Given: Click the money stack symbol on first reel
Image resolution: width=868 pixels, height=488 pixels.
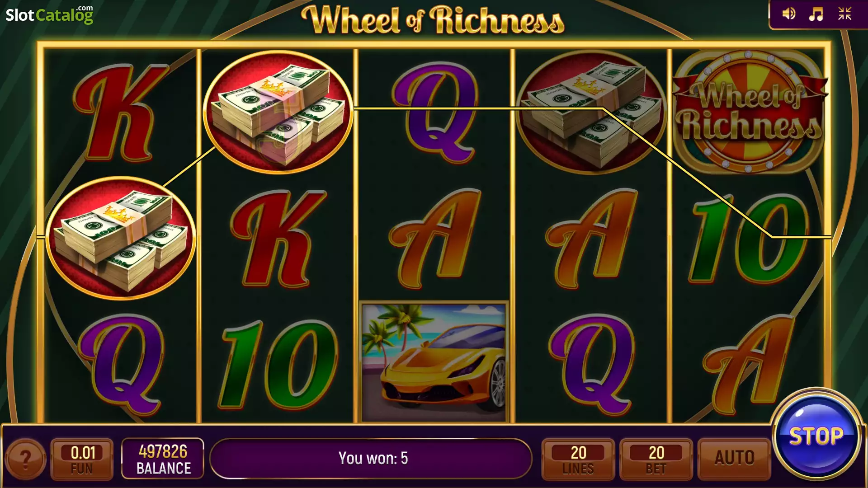Looking at the screenshot, I should click(x=121, y=238).
